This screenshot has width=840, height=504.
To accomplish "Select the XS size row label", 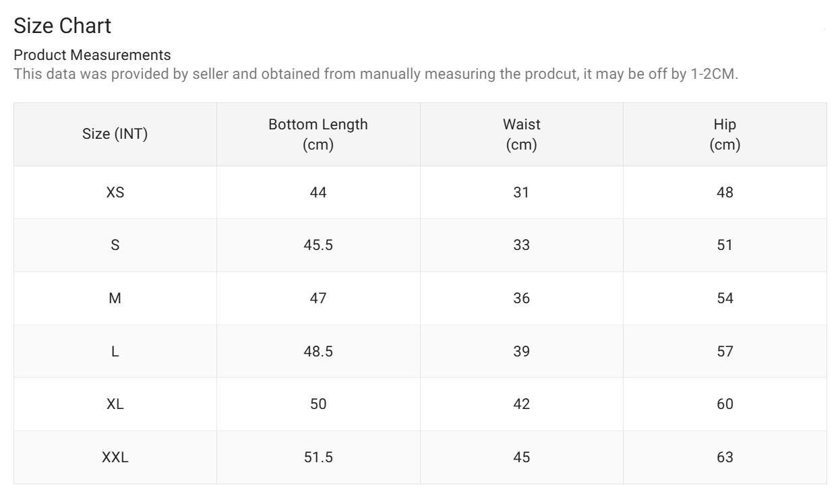I will [115, 193].
